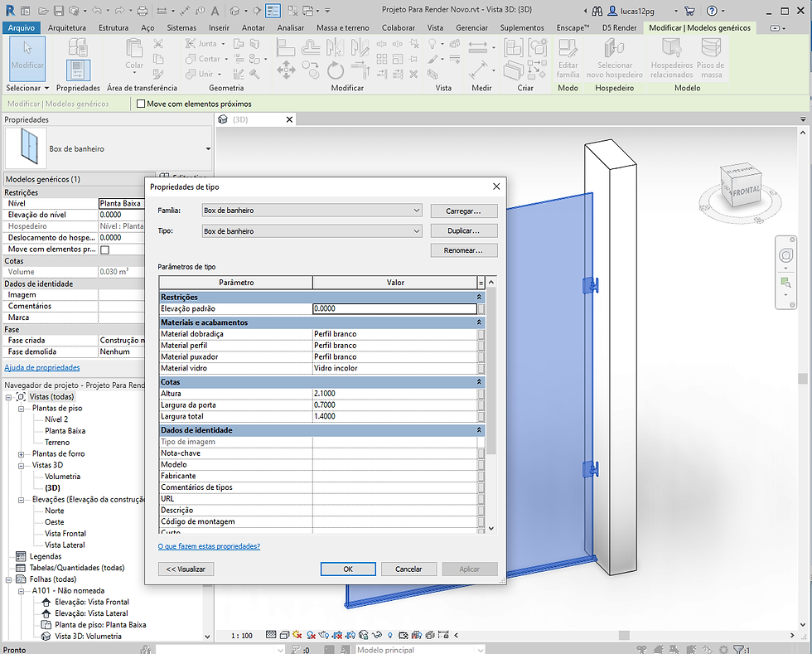Collapse the Cotas section in the dialog
The width and height of the screenshot is (812, 654).
pyautogui.click(x=478, y=382)
